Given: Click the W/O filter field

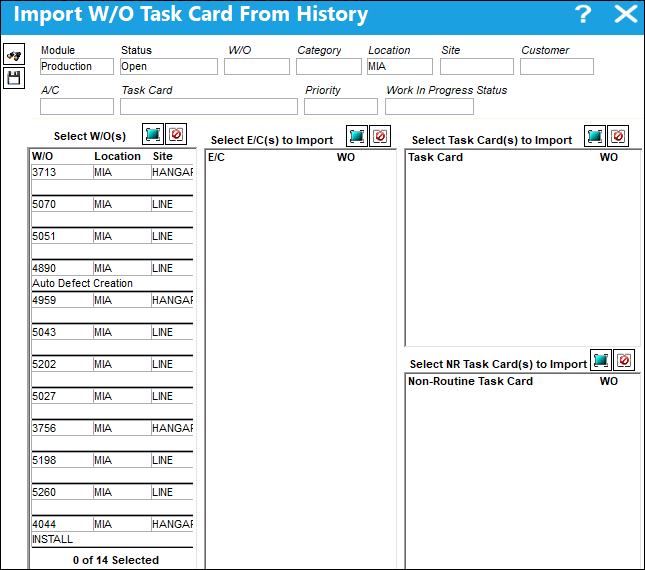Looking at the screenshot, I should click(257, 66).
